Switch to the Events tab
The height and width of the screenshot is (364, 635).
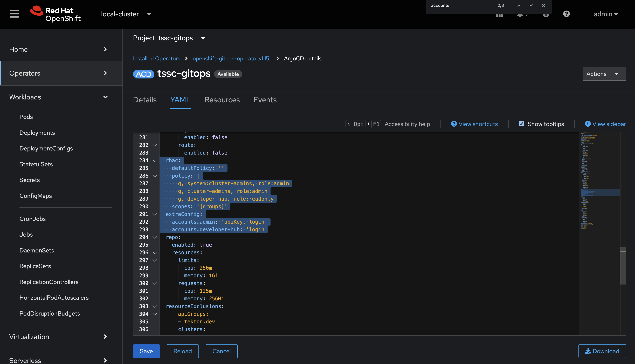[x=265, y=100]
